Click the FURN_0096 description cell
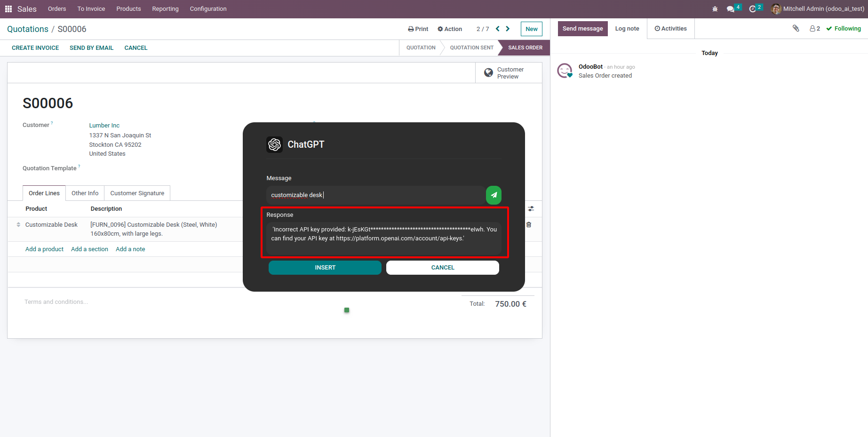This screenshot has width=868, height=437. [154, 229]
